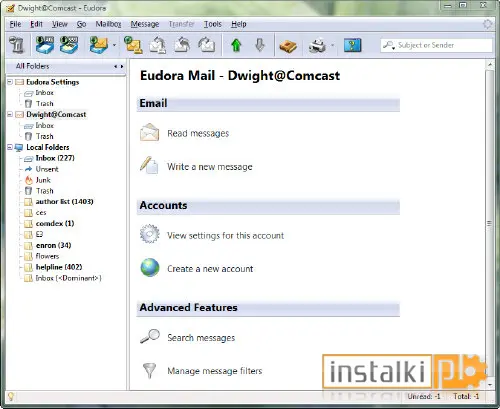Screen dimensions: 500x409
Task: Click the Forward message toolbar icon
Action: [207, 45]
